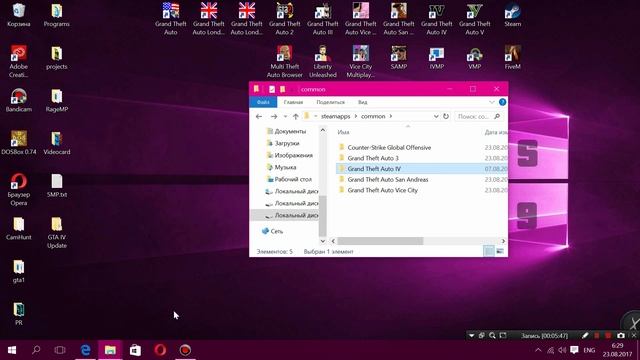This screenshot has width=640, height=360.
Task: Click navigation pane scroll down arrow
Action: (x=322, y=241)
